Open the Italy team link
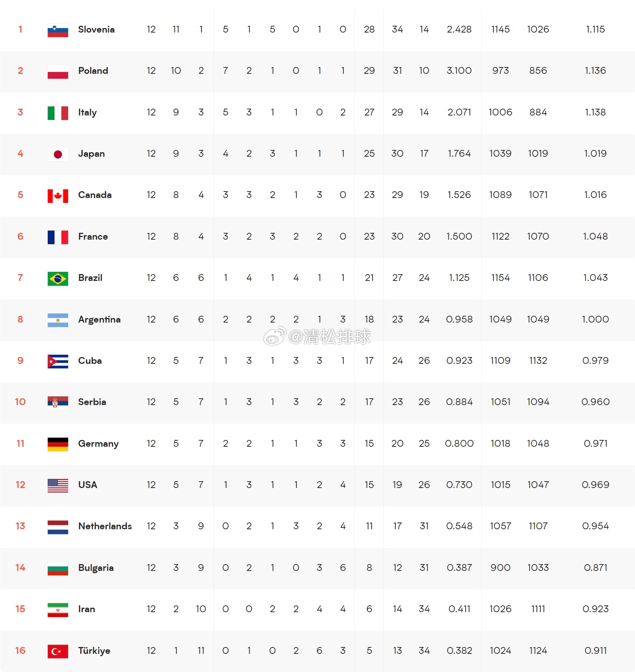This screenshot has width=635, height=672. (87, 112)
